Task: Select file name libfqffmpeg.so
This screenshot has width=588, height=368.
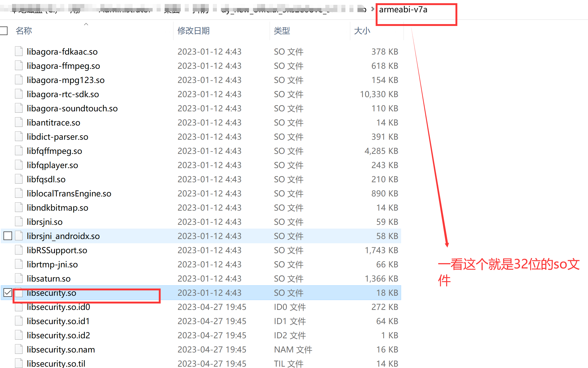Action: point(54,151)
